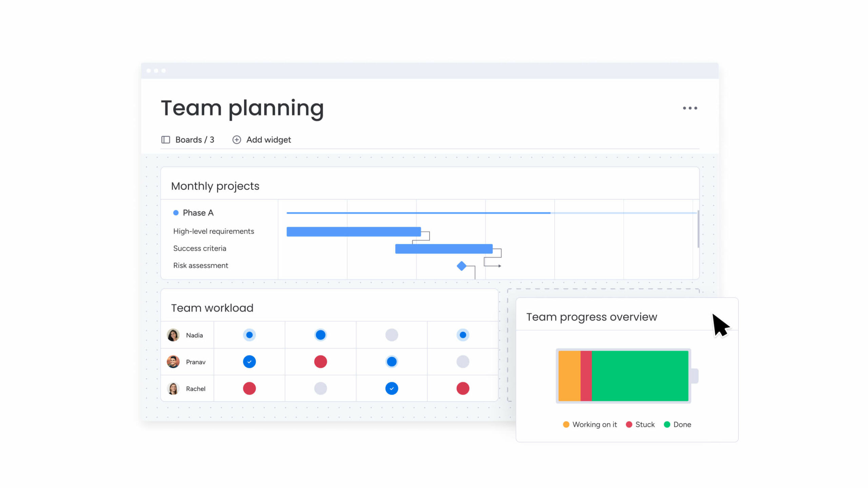868x488 pixels.
Task: Select the High-level requirements task bar
Action: [x=353, y=231]
